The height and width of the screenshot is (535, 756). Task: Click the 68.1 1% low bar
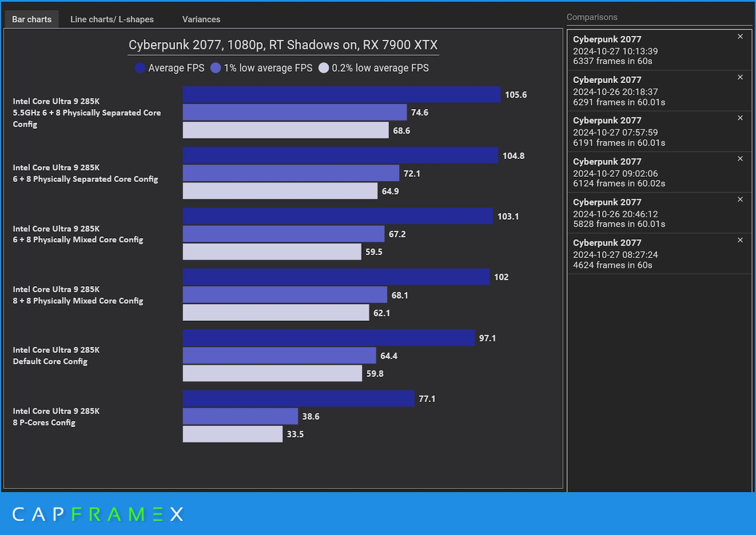point(285,294)
